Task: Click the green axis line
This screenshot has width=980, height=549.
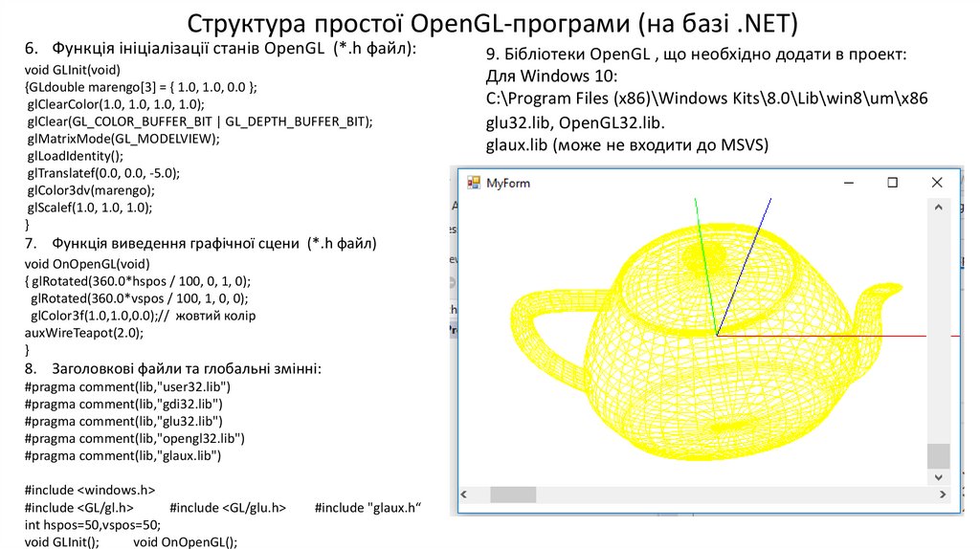Action: tap(705, 266)
